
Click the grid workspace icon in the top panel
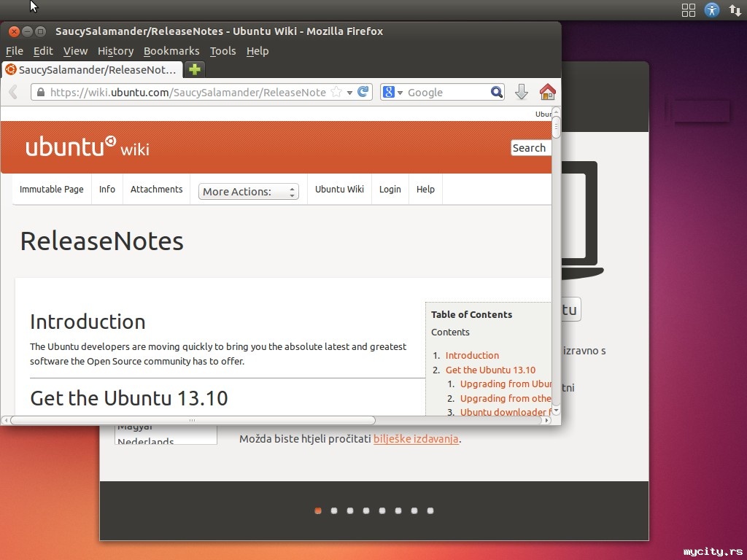(x=689, y=10)
